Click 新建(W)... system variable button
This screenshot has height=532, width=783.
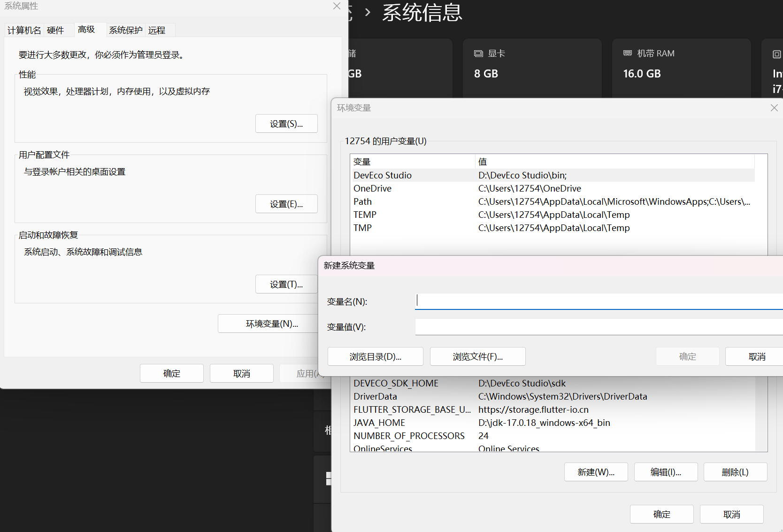point(596,472)
